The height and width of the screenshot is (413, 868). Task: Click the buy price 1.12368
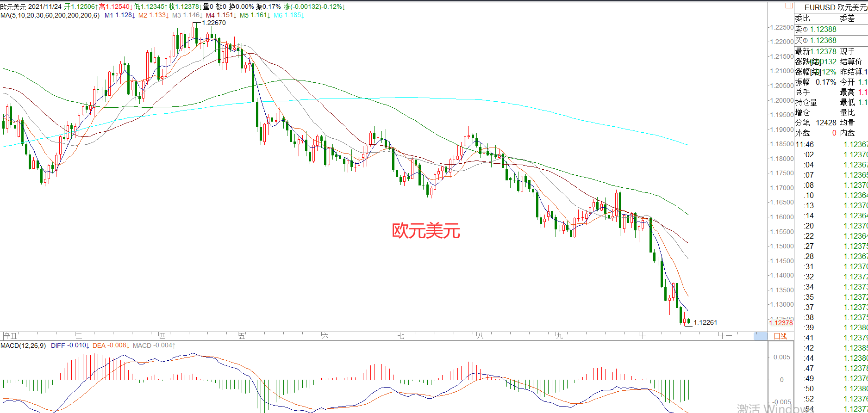tap(823, 41)
